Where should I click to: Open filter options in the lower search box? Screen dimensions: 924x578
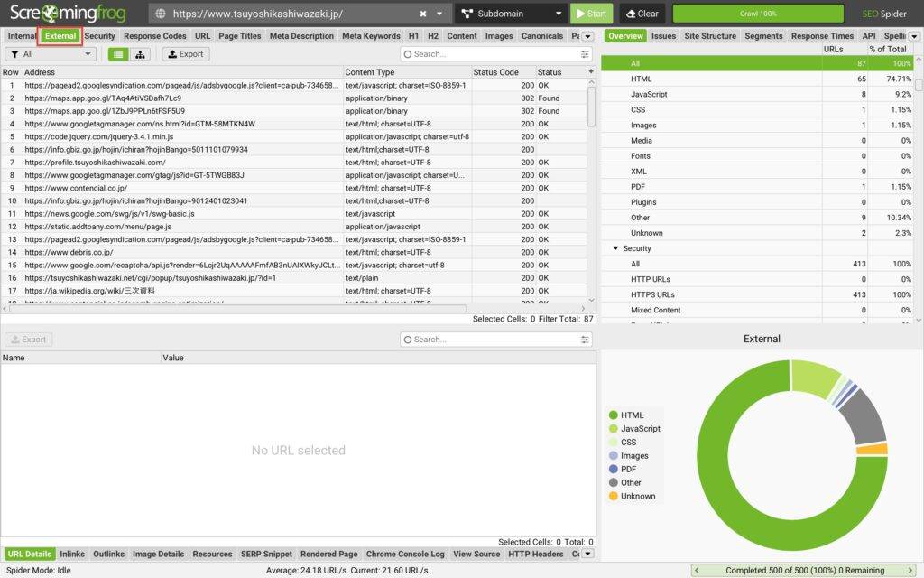(585, 340)
